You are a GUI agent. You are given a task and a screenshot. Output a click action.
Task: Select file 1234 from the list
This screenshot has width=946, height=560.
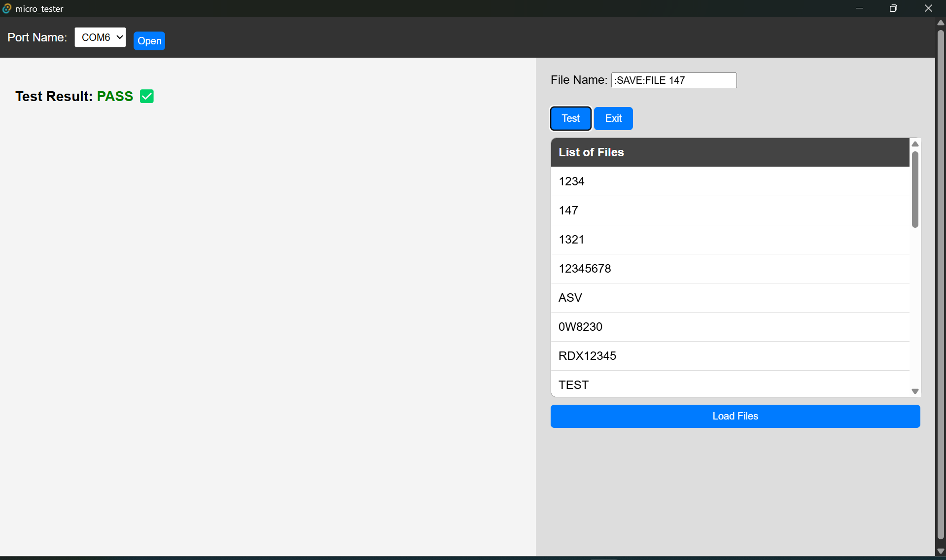pos(730,181)
